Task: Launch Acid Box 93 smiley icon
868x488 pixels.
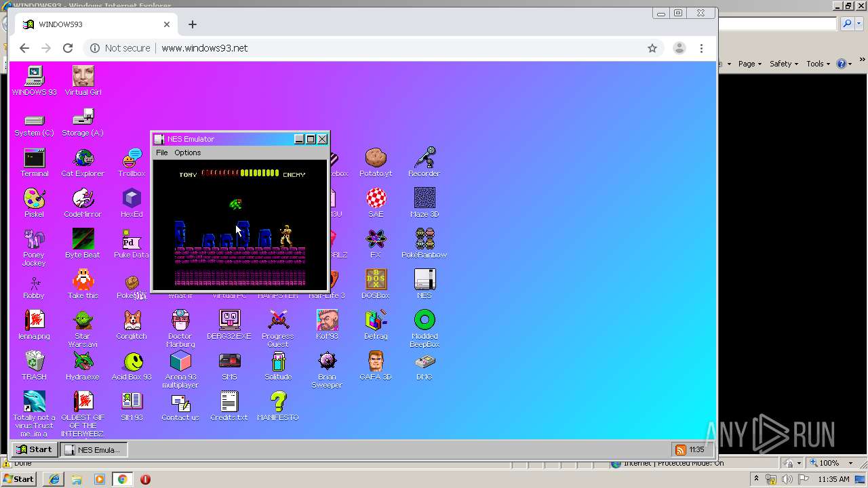Action: (x=132, y=365)
